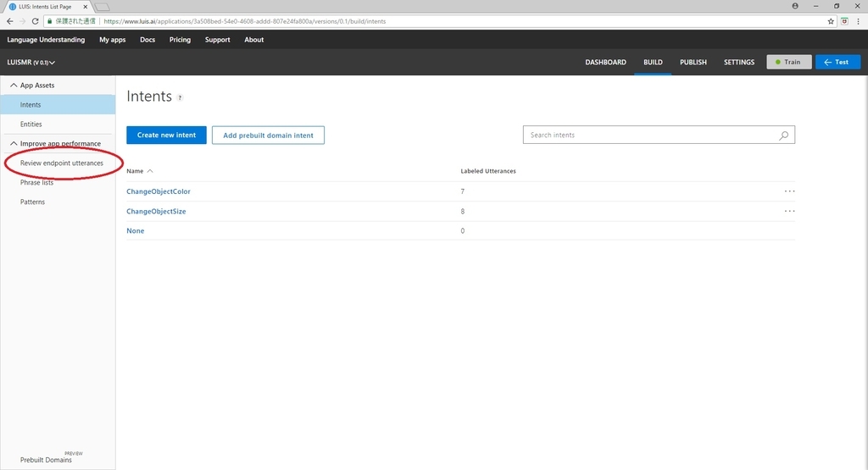Reload the page with refresh icon

point(35,21)
